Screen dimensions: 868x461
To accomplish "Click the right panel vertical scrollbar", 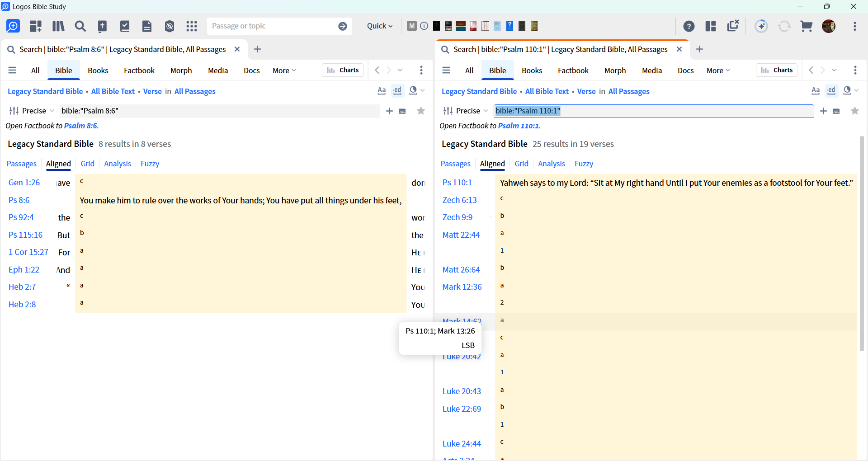I will coord(862,244).
